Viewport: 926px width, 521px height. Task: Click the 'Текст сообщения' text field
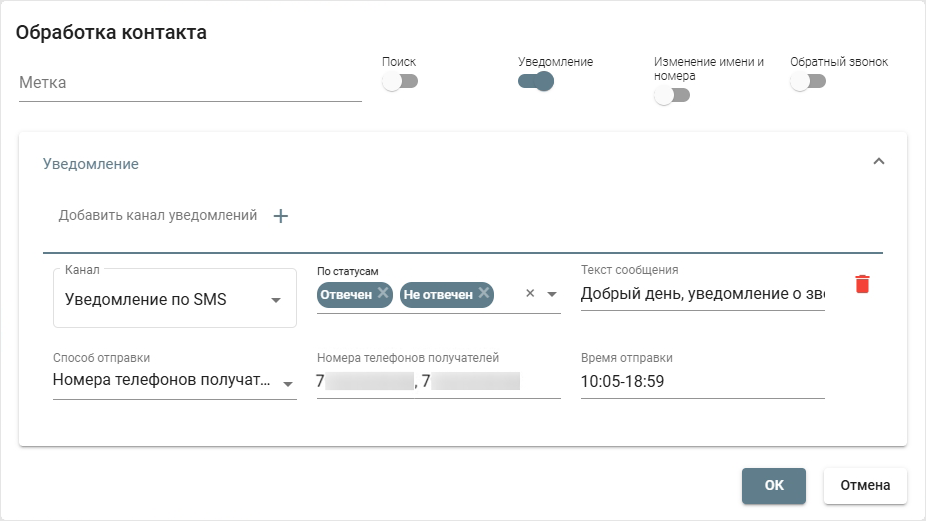702,294
